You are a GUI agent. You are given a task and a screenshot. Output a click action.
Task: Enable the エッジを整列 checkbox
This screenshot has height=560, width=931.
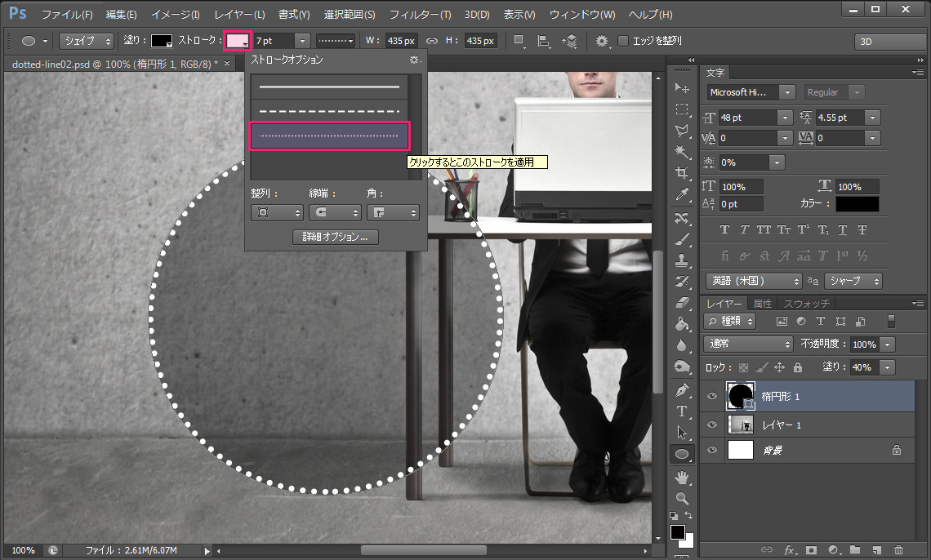point(624,41)
